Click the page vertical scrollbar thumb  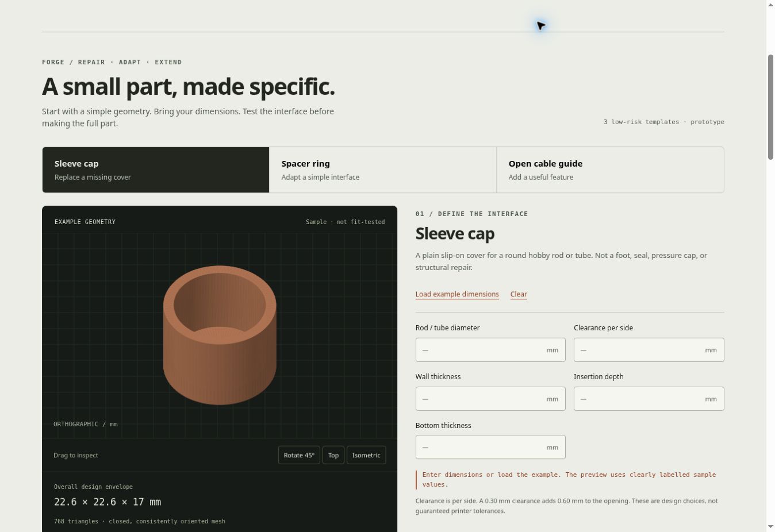click(x=770, y=107)
